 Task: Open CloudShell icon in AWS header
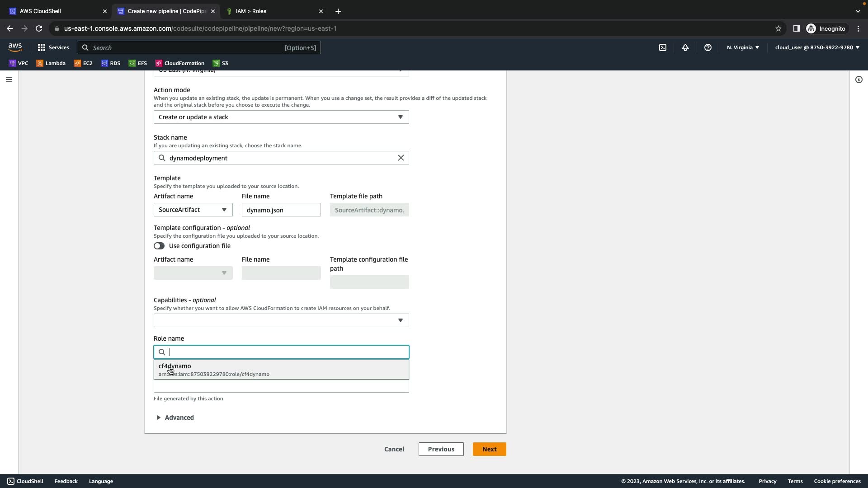[x=662, y=47]
